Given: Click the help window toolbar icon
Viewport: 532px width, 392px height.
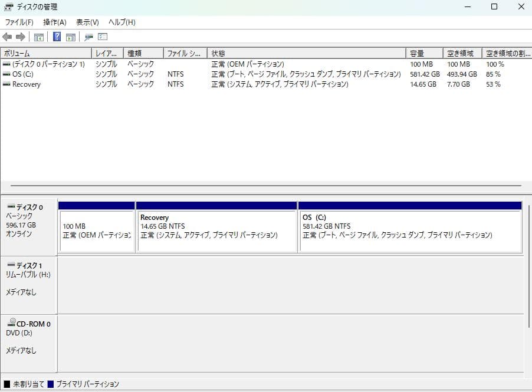Looking at the screenshot, I should [x=103, y=37].
